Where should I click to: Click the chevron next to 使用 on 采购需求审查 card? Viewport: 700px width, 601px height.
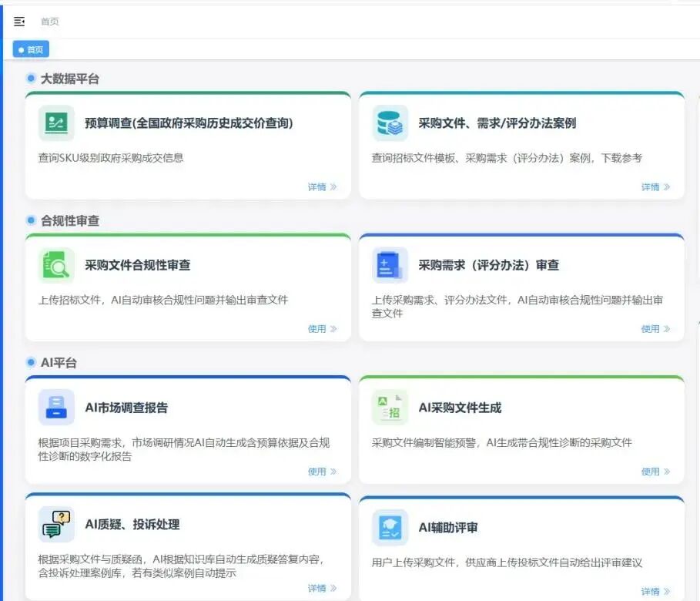coord(665,328)
